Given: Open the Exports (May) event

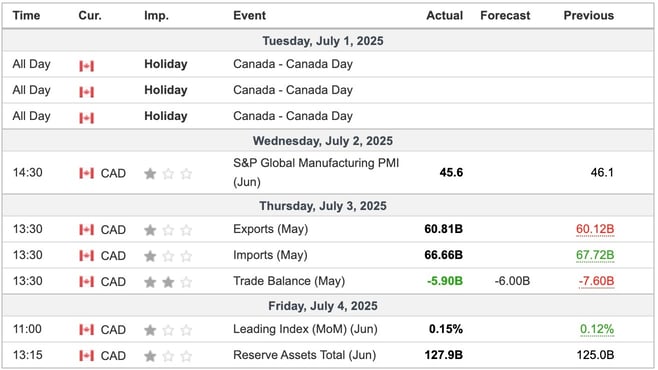Looking at the screenshot, I should point(271,229).
